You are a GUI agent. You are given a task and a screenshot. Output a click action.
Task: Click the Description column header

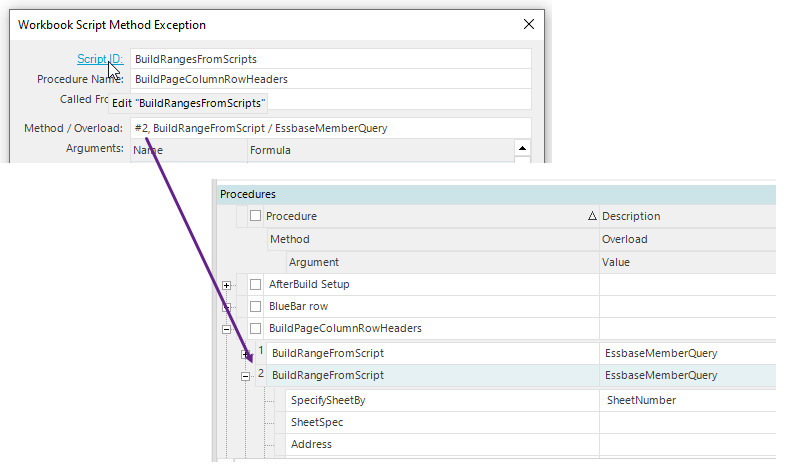[687, 216]
